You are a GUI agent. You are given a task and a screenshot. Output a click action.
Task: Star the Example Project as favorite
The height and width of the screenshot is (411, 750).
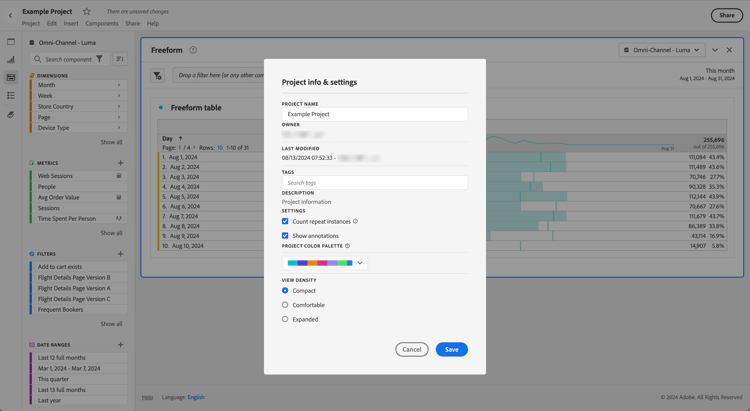pos(87,11)
